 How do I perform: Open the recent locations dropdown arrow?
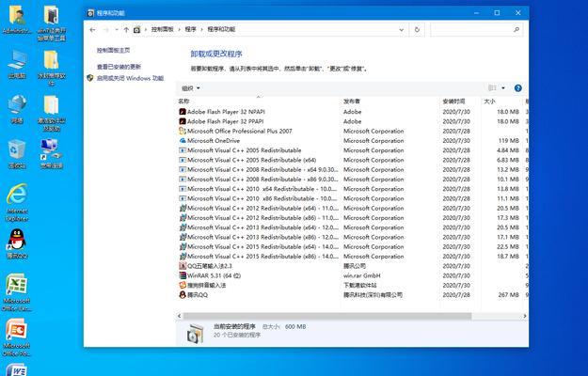coord(117,29)
